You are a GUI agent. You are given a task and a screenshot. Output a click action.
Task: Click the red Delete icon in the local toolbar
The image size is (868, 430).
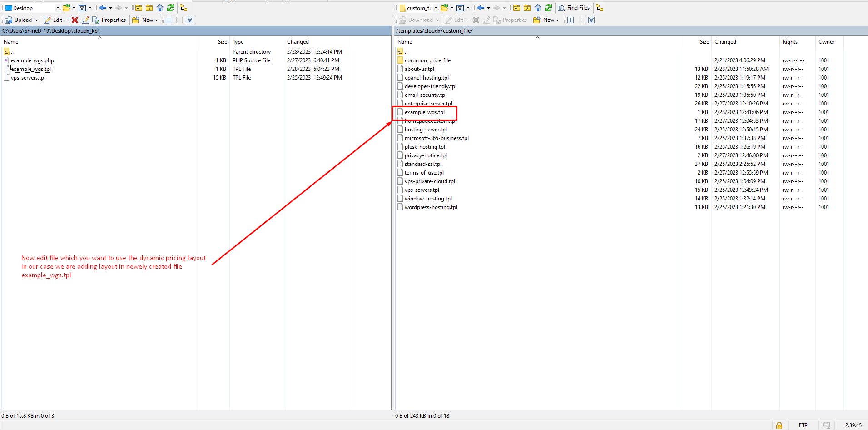pyautogui.click(x=75, y=20)
